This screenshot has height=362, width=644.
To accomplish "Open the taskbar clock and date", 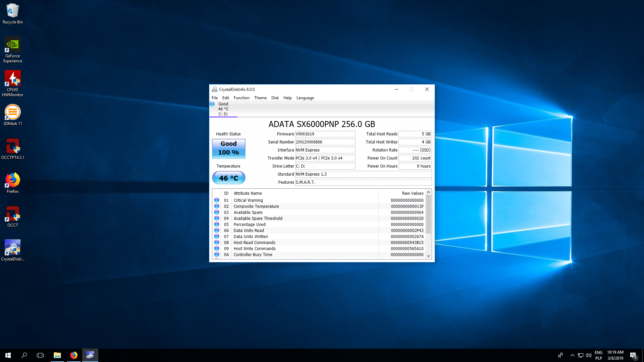I will click(x=615, y=355).
